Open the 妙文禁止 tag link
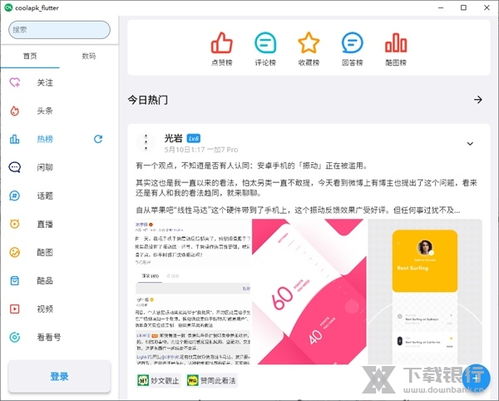Screen dimensions: 499x401 pos(158,380)
